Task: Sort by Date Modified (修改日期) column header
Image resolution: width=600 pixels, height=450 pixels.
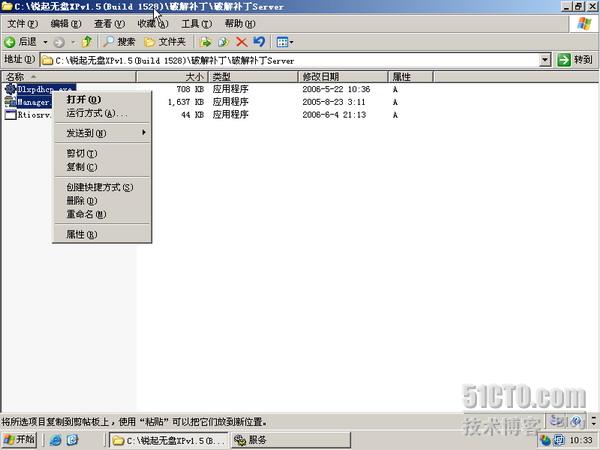Action: click(x=342, y=77)
